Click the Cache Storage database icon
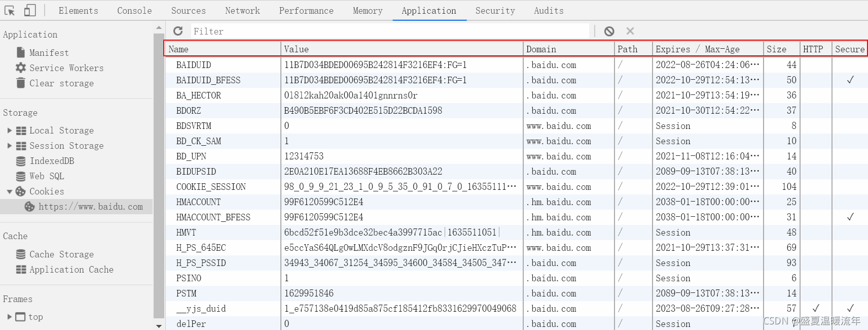This screenshot has width=868, height=330. pyautogui.click(x=21, y=254)
